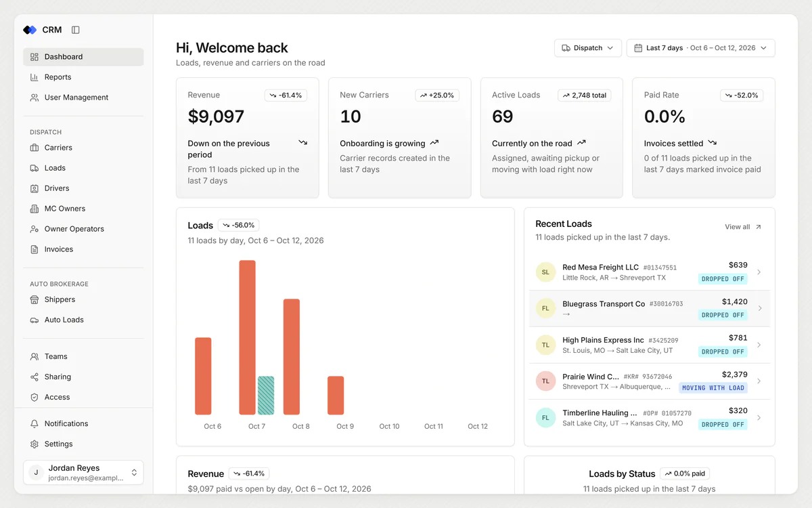Screen dimensions: 812x508
Task: Expand the Prairie Wind row chevron
Action: click(759, 381)
